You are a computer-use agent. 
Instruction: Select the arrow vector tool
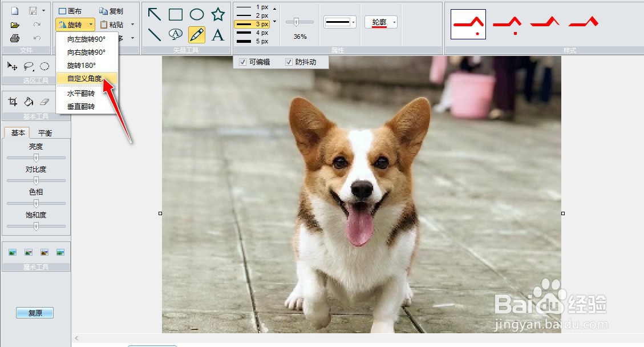(x=155, y=14)
